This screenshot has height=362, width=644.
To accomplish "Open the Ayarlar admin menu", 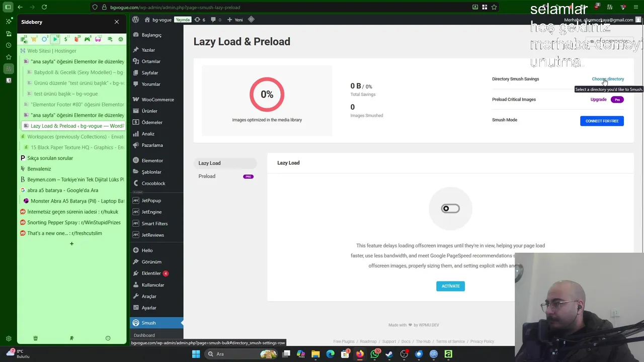I will coord(156,308).
